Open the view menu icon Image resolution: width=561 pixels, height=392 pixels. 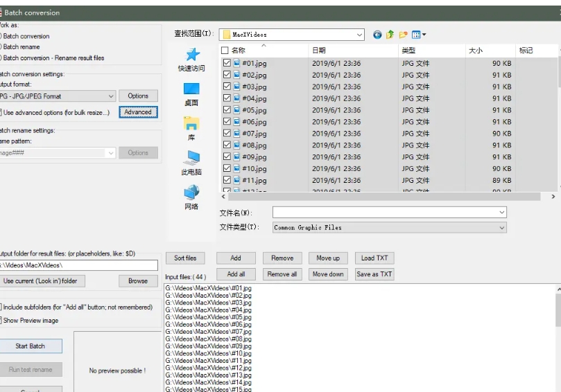point(419,35)
